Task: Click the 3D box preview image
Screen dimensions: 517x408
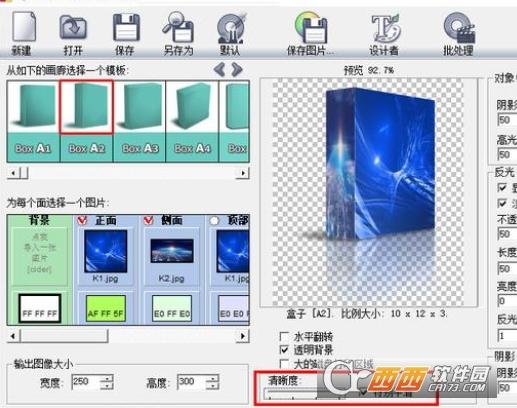Action: (380, 165)
